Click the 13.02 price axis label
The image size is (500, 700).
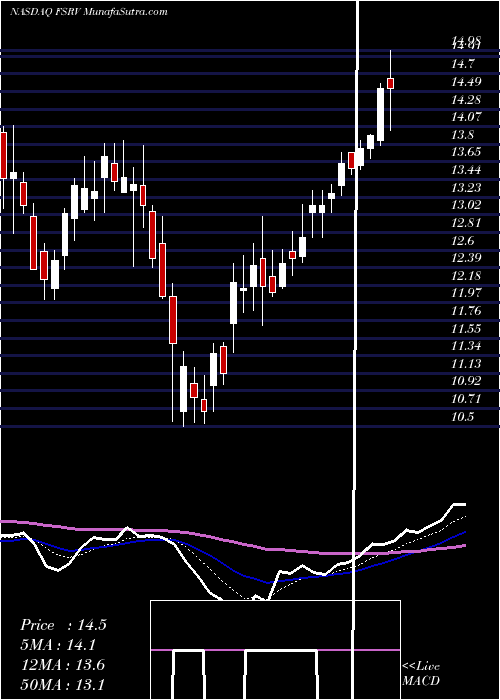(x=466, y=205)
